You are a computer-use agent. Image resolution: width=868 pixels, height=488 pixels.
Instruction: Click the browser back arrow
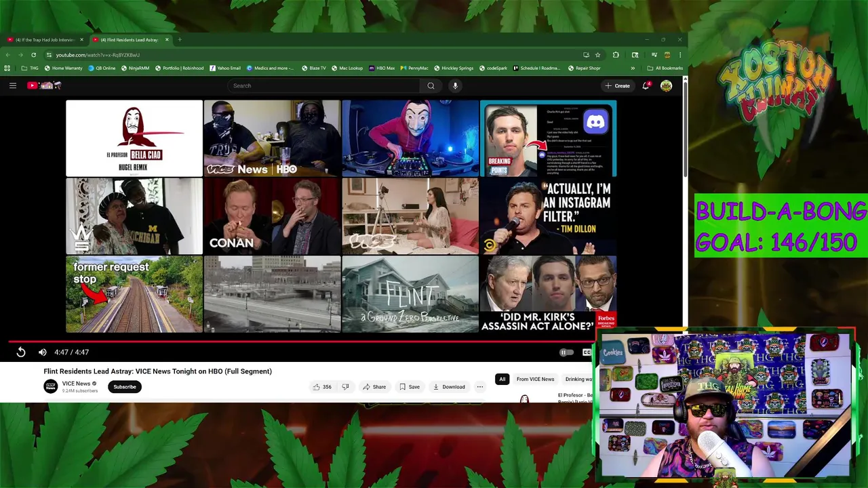tap(7, 55)
